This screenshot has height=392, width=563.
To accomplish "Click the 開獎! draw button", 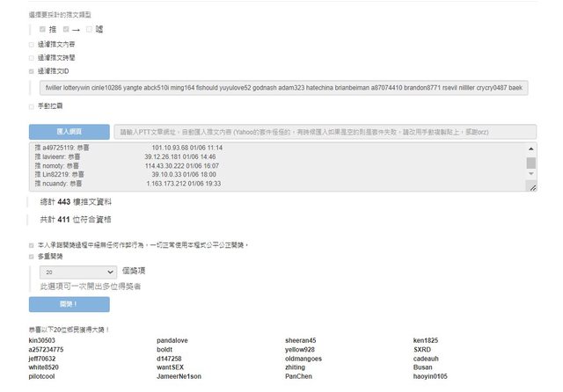I will tap(69, 304).
